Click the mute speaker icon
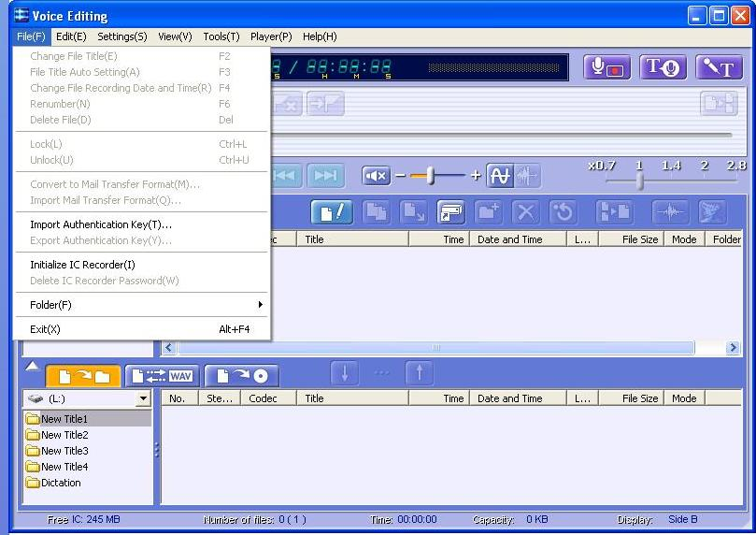The width and height of the screenshot is (756, 535). coord(376,175)
